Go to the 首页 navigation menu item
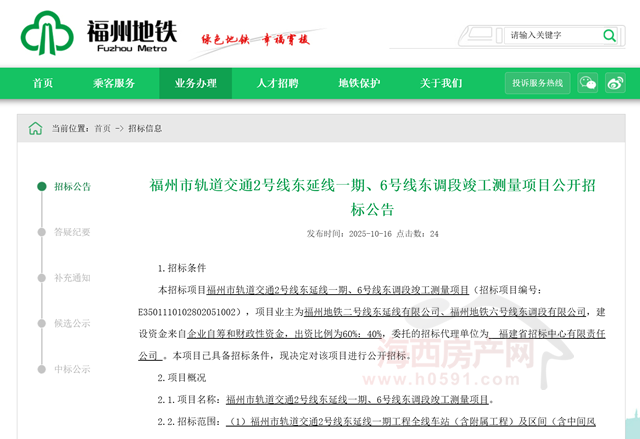 43,83
